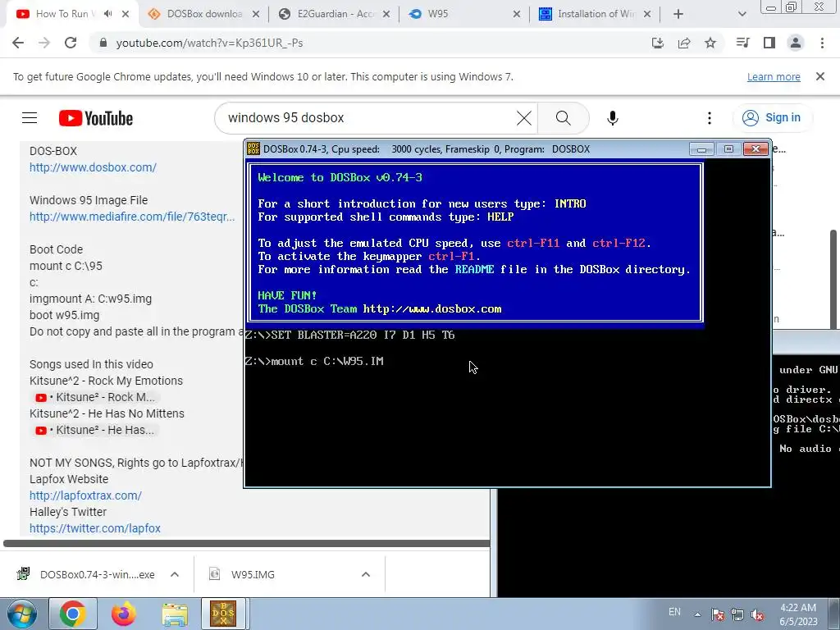Click the muted volume tray icon

pos(757,614)
